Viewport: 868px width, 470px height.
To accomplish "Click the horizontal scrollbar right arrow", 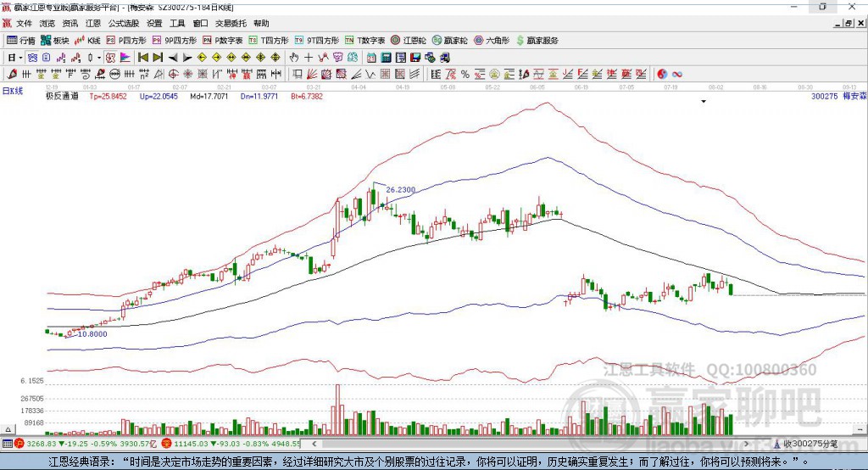I will [746, 444].
